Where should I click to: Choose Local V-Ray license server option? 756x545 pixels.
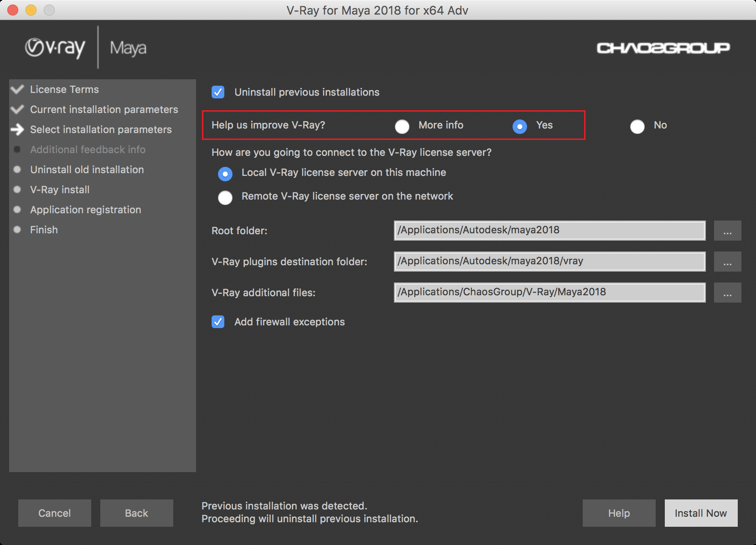point(225,174)
